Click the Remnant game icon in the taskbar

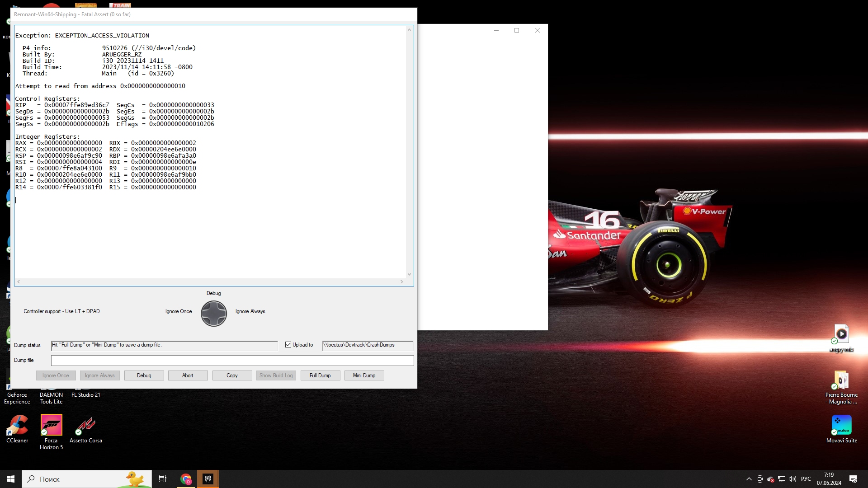tap(208, 479)
